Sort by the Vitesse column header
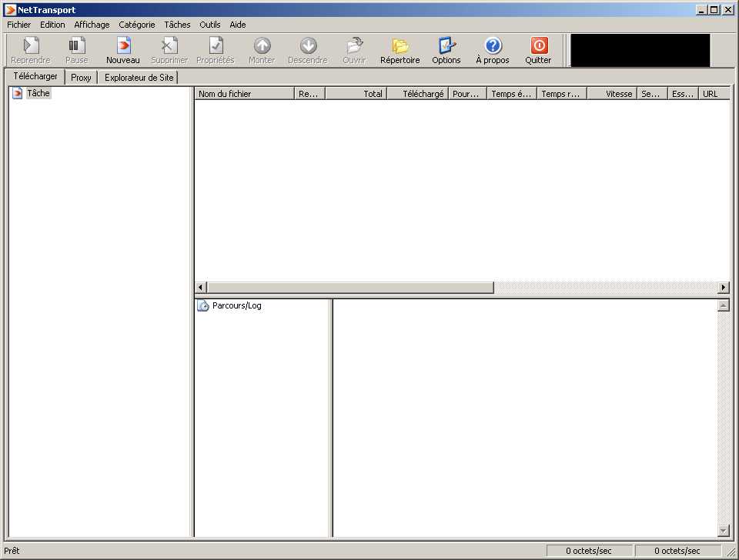The image size is (739, 560). pos(612,94)
